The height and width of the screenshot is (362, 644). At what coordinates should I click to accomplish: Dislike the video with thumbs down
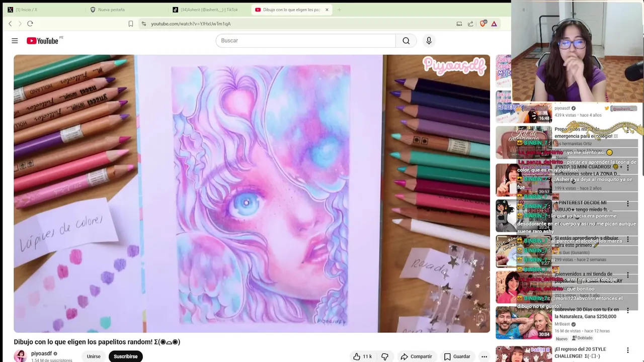tap(385, 356)
